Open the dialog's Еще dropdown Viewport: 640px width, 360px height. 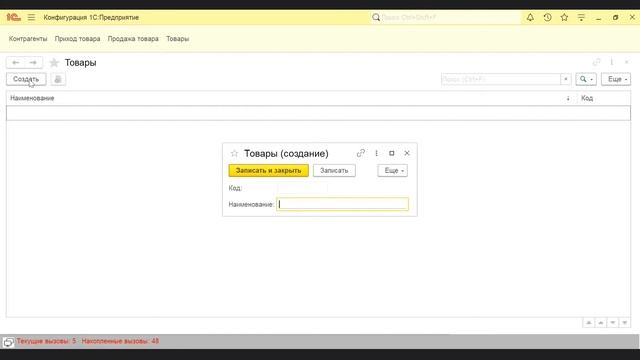coord(393,171)
